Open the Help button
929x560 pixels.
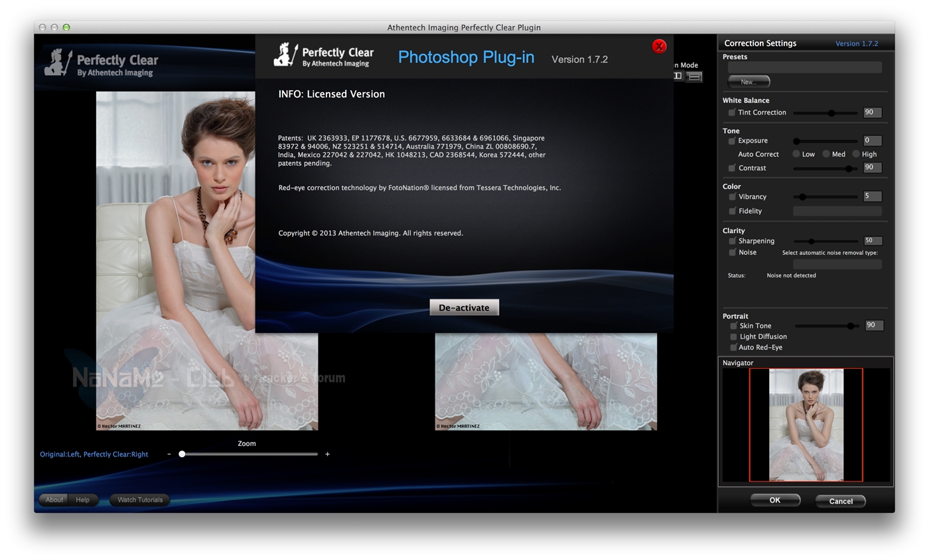(x=83, y=500)
